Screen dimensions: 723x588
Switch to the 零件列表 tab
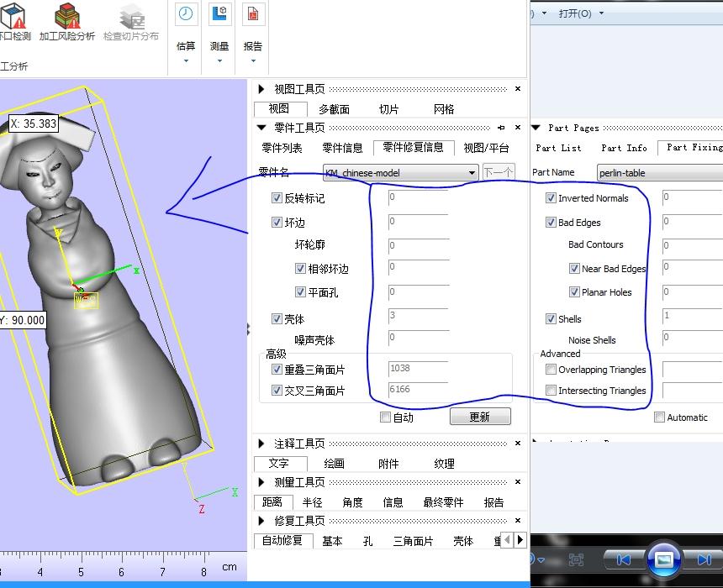click(x=282, y=148)
